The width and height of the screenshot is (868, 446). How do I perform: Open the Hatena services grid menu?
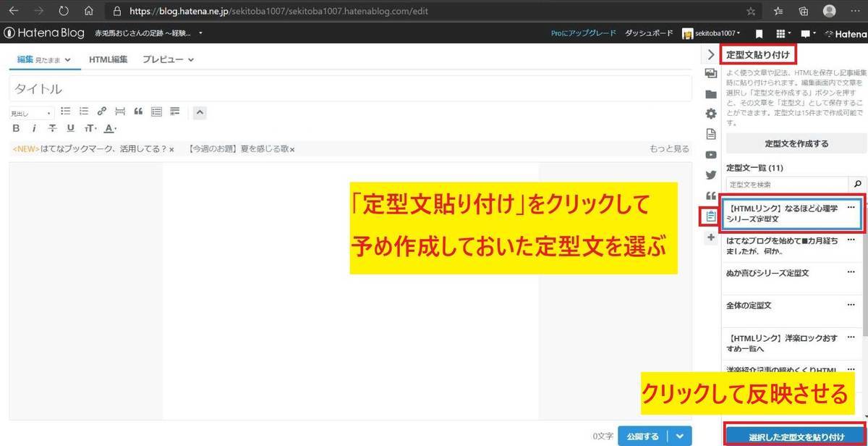click(x=783, y=33)
